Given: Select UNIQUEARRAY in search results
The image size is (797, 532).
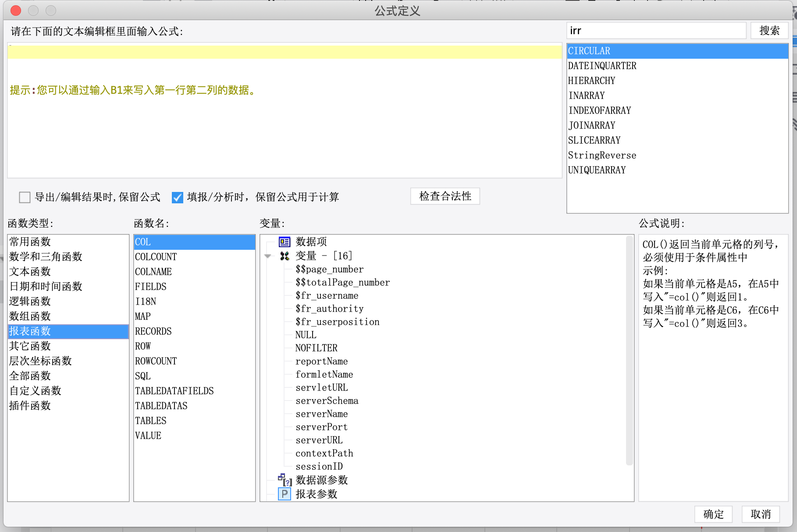Looking at the screenshot, I should (x=677, y=170).
